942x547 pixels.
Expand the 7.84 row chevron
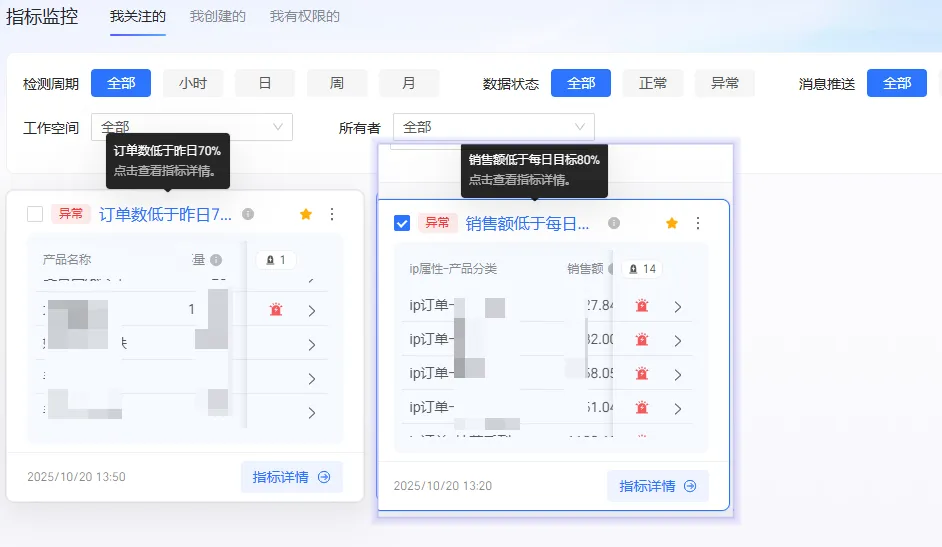(x=678, y=307)
